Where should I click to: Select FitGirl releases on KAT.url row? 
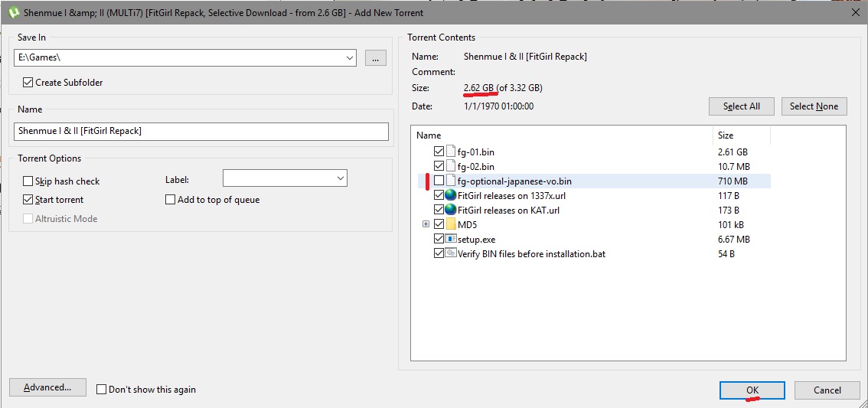pyautogui.click(x=508, y=210)
